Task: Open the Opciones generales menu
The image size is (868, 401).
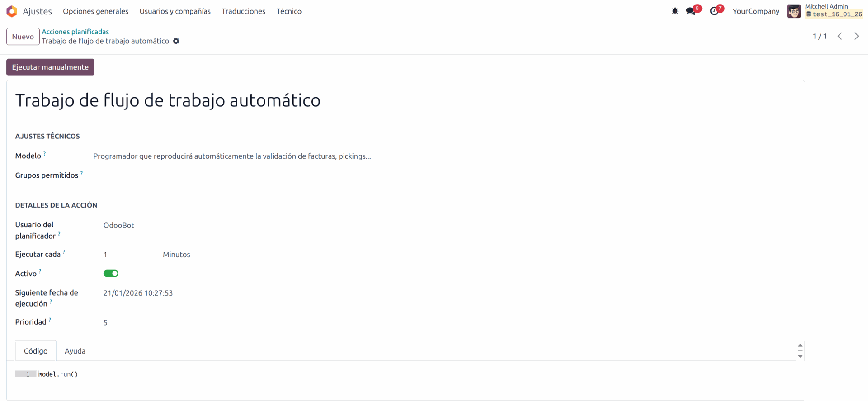Action: point(95,11)
